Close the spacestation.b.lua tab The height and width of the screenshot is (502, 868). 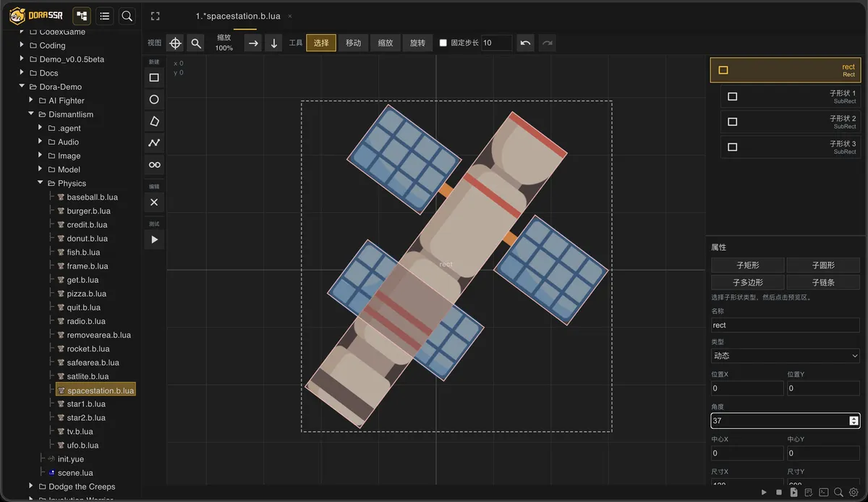290,16
